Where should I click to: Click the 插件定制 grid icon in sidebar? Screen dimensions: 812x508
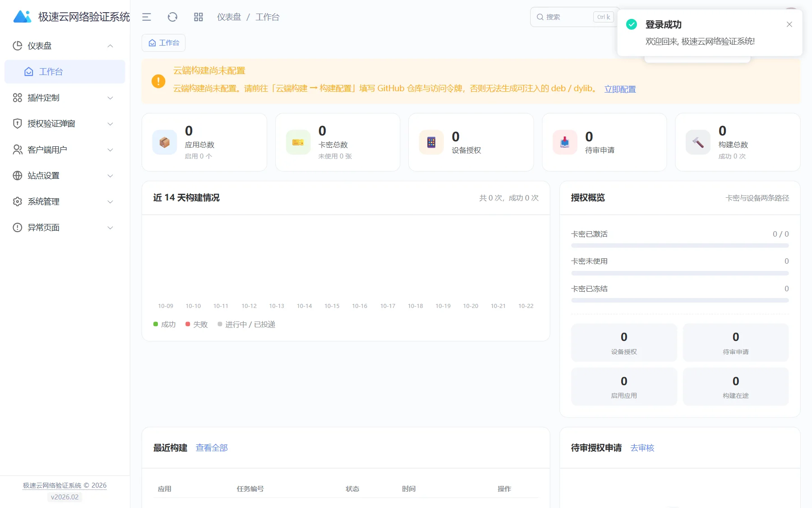coord(18,98)
